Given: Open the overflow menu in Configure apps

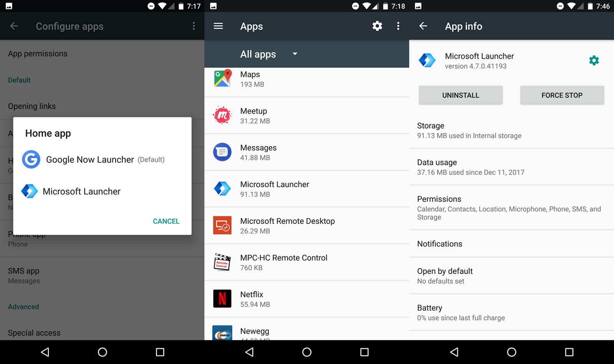Looking at the screenshot, I should tap(194, 26).
